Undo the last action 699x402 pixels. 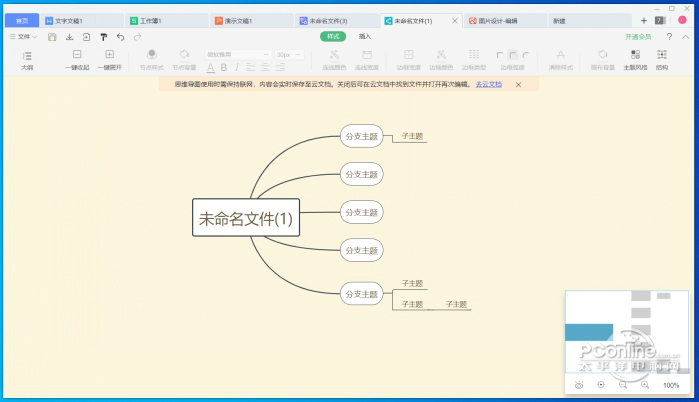(x=120, y=37)
